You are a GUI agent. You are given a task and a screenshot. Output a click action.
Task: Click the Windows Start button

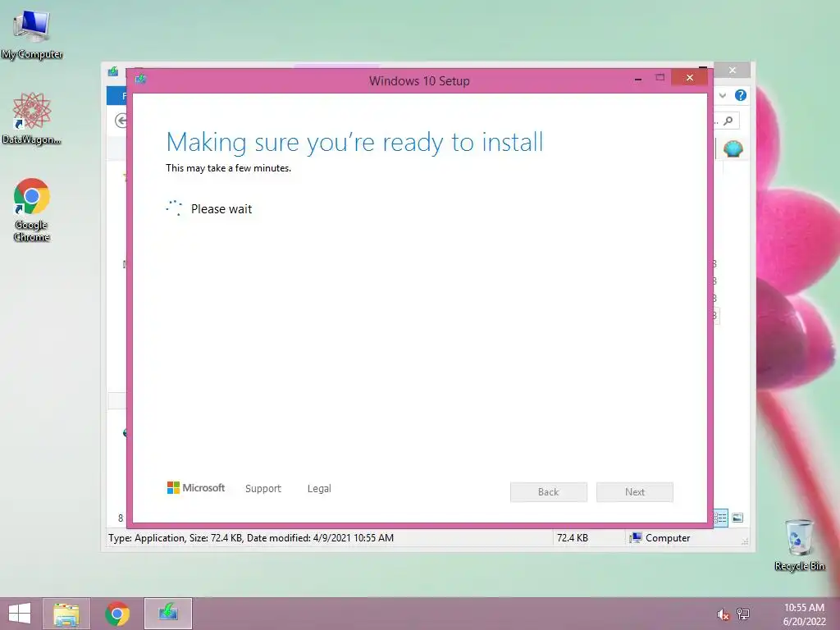pyautogui.click(x=20, y=614)
